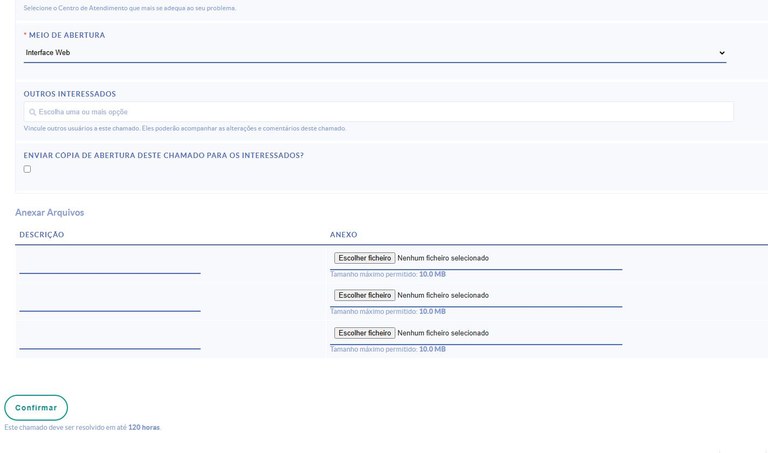Submit the form with Confirmar

click(36, 408)
